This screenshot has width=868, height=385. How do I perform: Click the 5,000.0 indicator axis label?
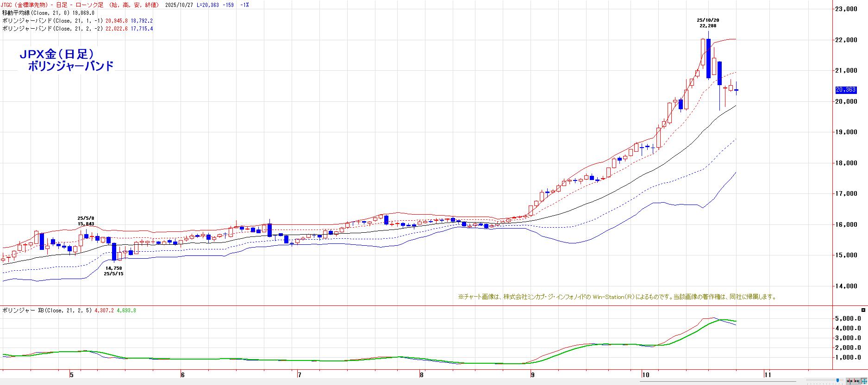849,319
